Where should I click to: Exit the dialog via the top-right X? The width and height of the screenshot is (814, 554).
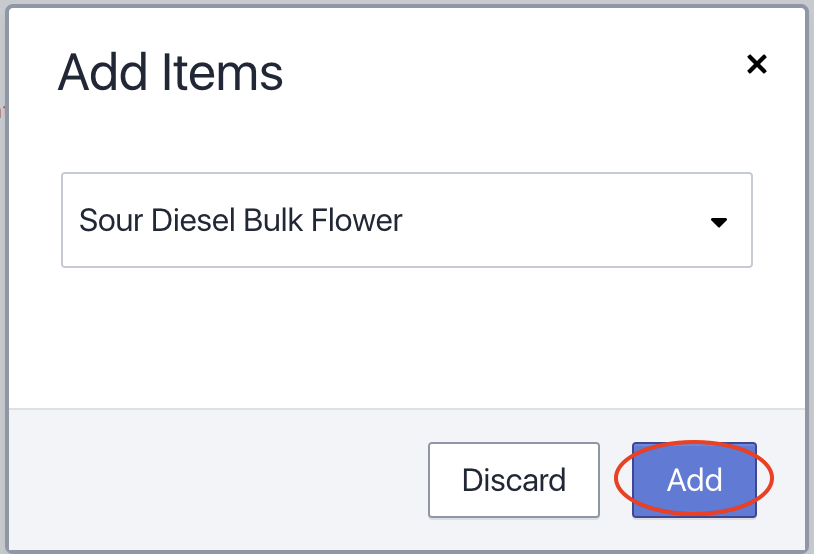point(757,65)
